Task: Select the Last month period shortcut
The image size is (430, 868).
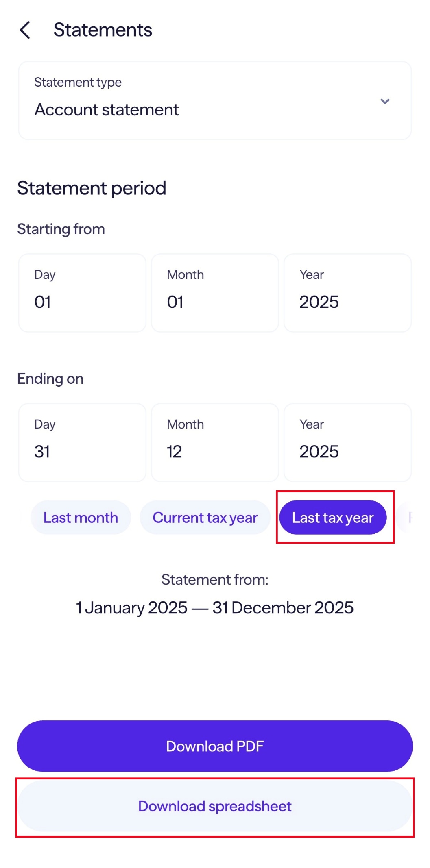Action: (x=80, y=517)
